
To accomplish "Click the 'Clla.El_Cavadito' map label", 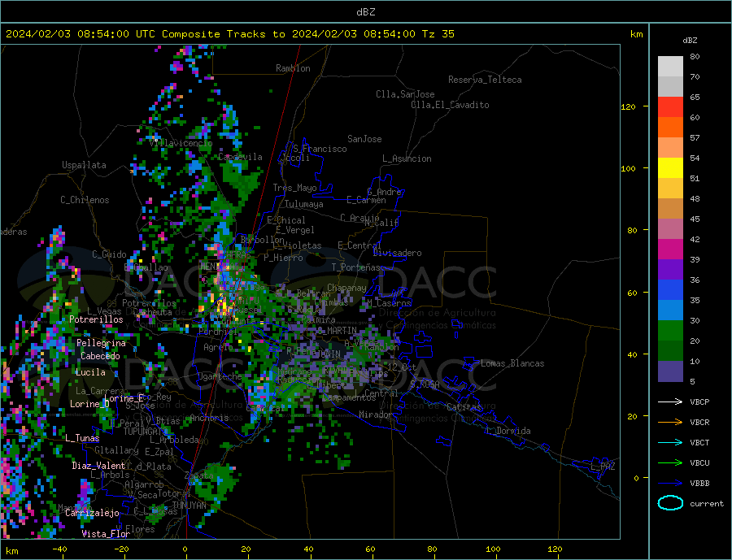I will coord(450,105).
